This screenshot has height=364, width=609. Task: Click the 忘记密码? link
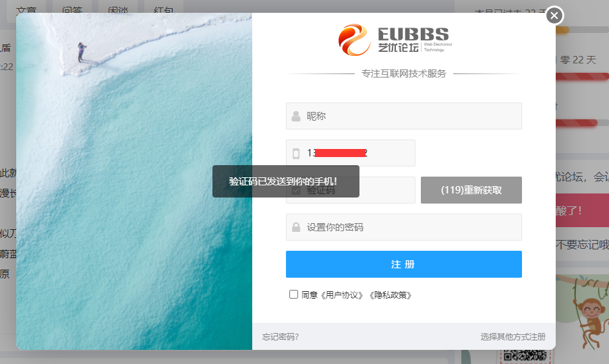click(281, 337)
